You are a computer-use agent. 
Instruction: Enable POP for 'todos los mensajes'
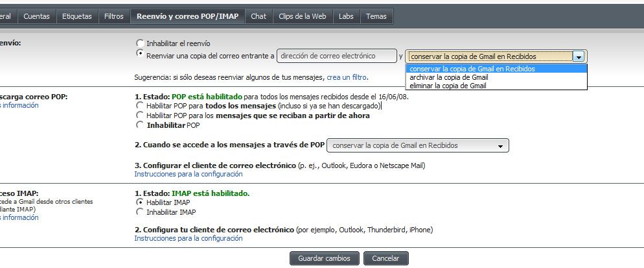[139, 105]
